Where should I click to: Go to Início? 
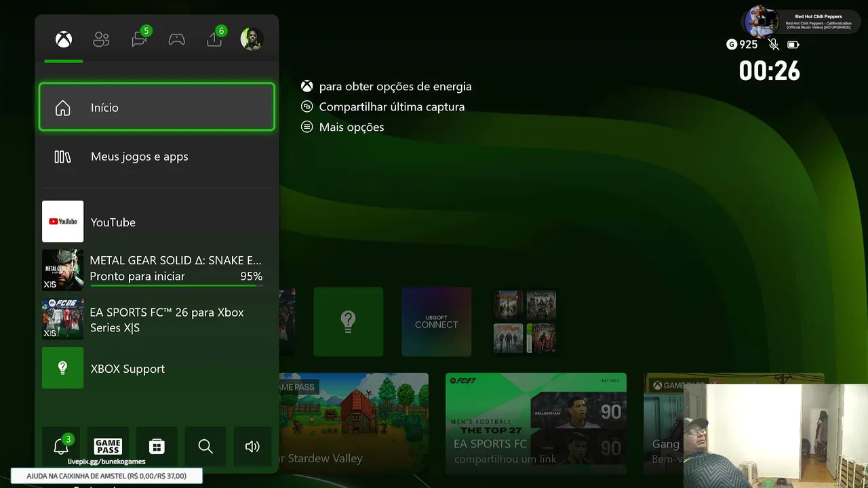(x=157, y=107)
